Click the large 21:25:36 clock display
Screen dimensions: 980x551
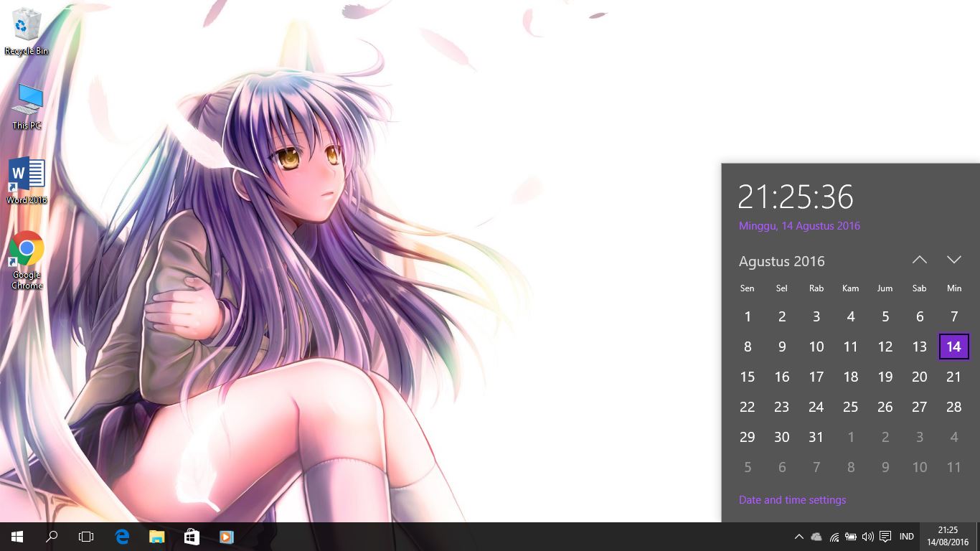tap(796, 197)
